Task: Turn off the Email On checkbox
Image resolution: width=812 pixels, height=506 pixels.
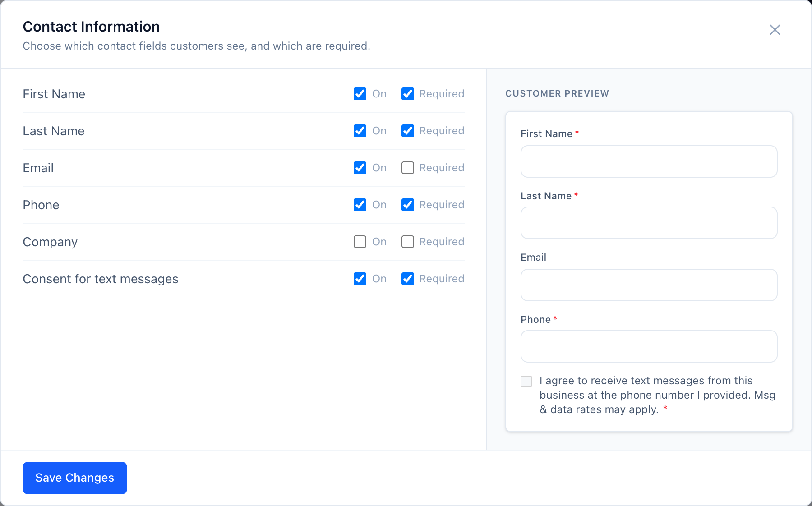Action: pos(360,168)
